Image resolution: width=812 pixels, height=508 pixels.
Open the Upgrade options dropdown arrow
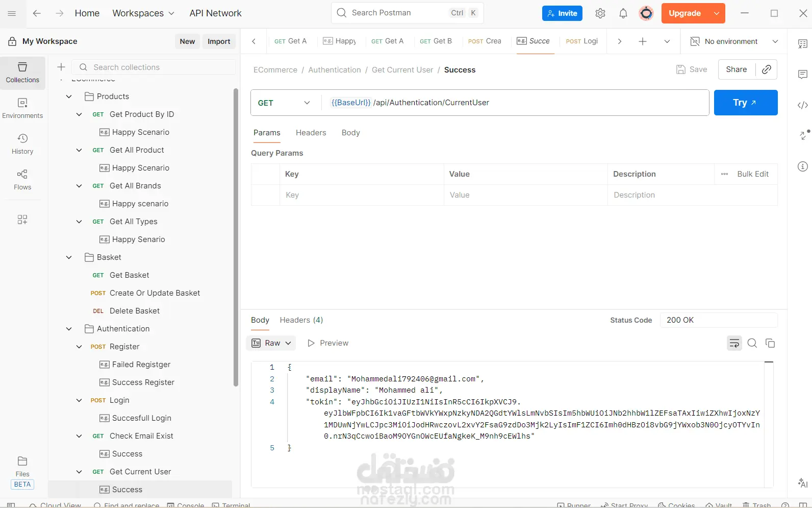coord(717,13)
